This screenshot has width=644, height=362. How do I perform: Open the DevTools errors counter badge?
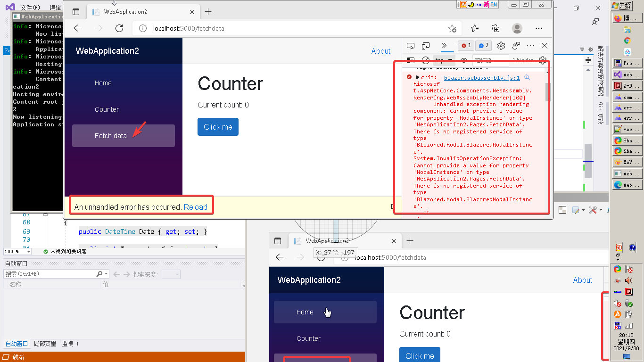coord(466,46)
